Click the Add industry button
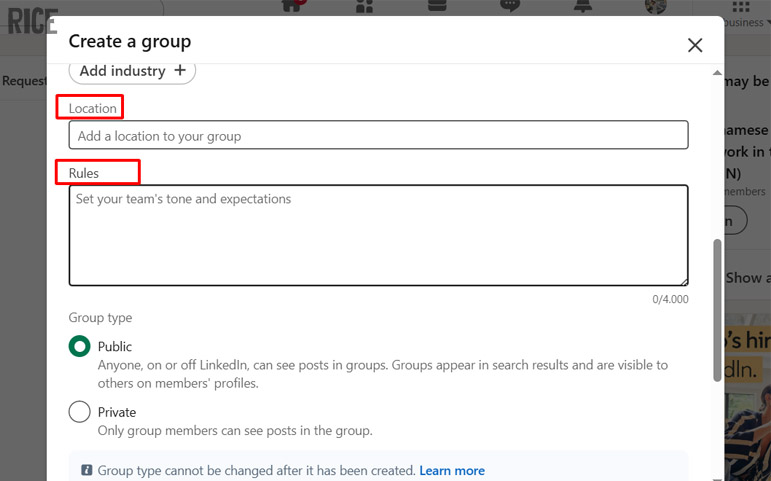This screenshot has width=771, height=481. (x=132, y=71)
